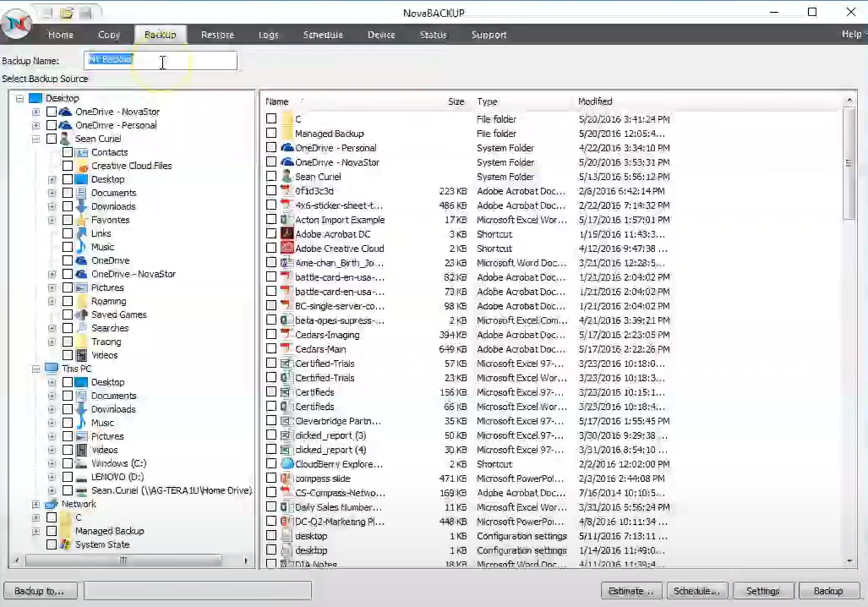Click the OneDrive - NovaStor cloud icon in tree
Image resolution: width=868 pixels, height=607 pixels.
coord(65,112)
